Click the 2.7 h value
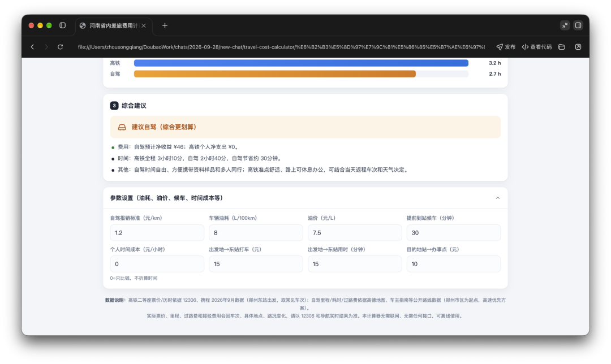611x364 pixels. 495,74
